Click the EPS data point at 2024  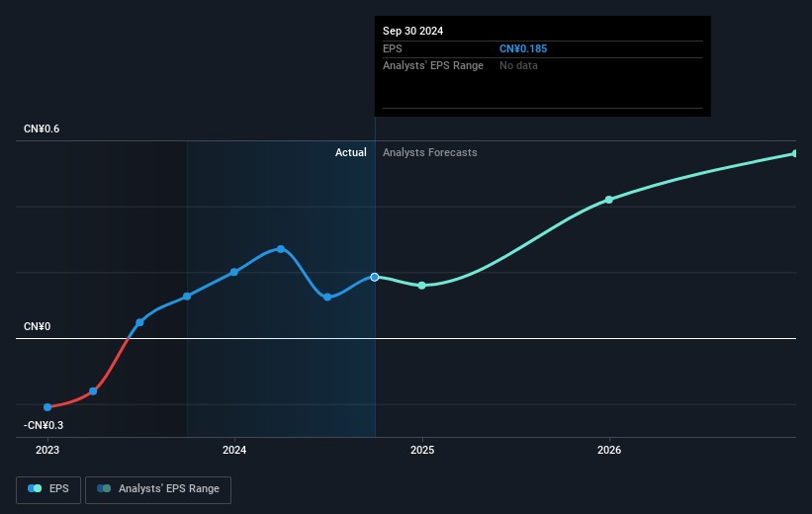coord(234,272)
